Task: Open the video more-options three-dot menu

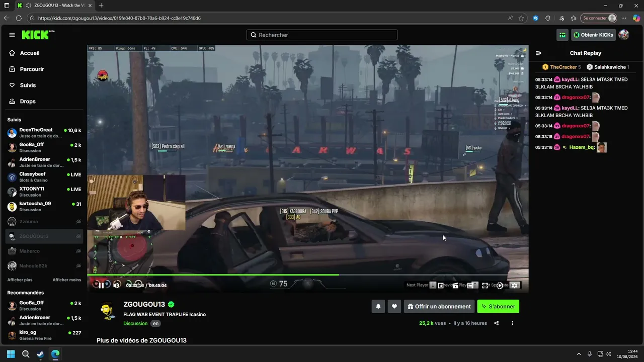Action: coord(512,323)
